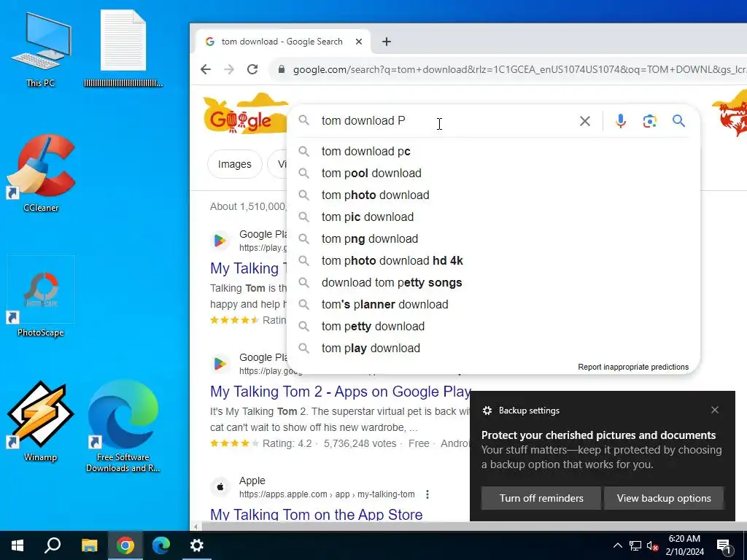Open Microsoft Edge from taskbar

point(161,545)
